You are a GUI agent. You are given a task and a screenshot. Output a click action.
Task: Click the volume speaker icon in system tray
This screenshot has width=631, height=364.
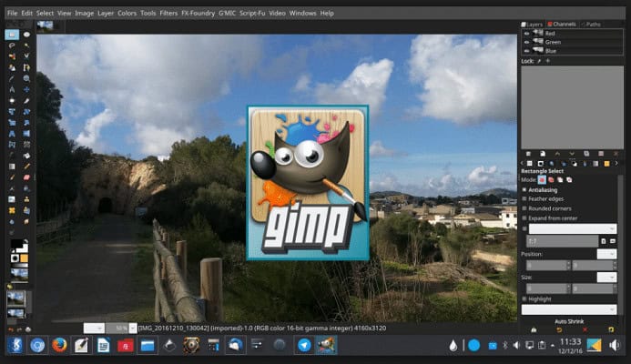[516, 345]
